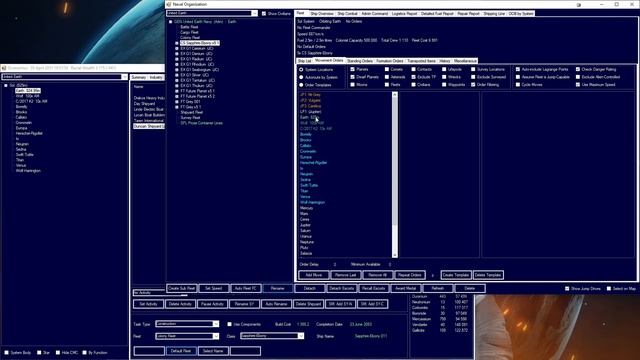640x360 pixels.
Task: Click the Create Template button
Action: click(x=456, y=275)
